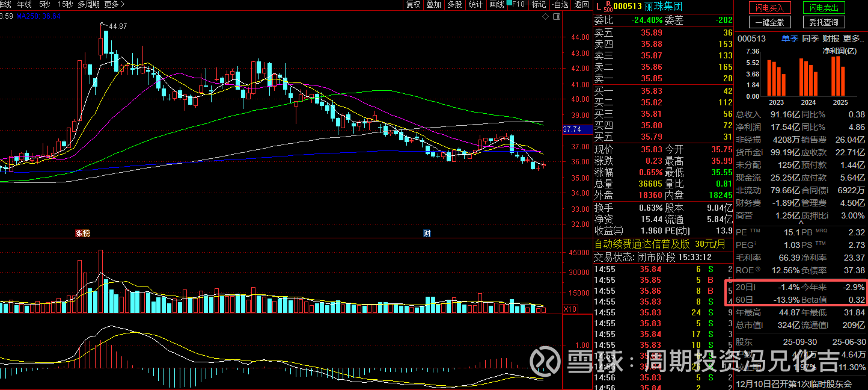This screenshot has height=390, width=868.
Task: Open the 多周期 multi-period view
Action: click(88, 4)
